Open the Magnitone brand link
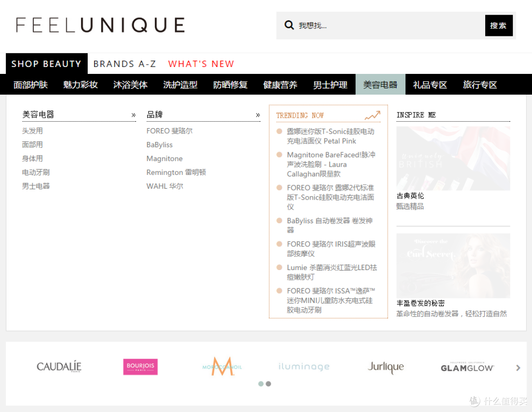This screenshot has height=412, width=532. (165, 159)
